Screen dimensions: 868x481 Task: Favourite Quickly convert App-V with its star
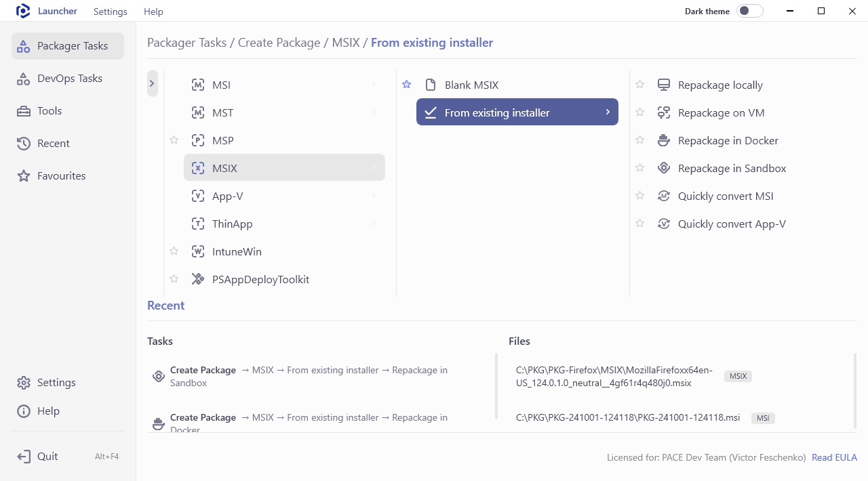[639, 224]
